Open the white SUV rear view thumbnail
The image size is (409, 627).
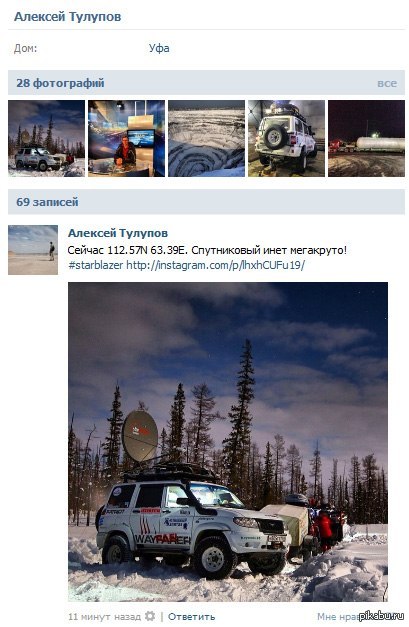286,138
